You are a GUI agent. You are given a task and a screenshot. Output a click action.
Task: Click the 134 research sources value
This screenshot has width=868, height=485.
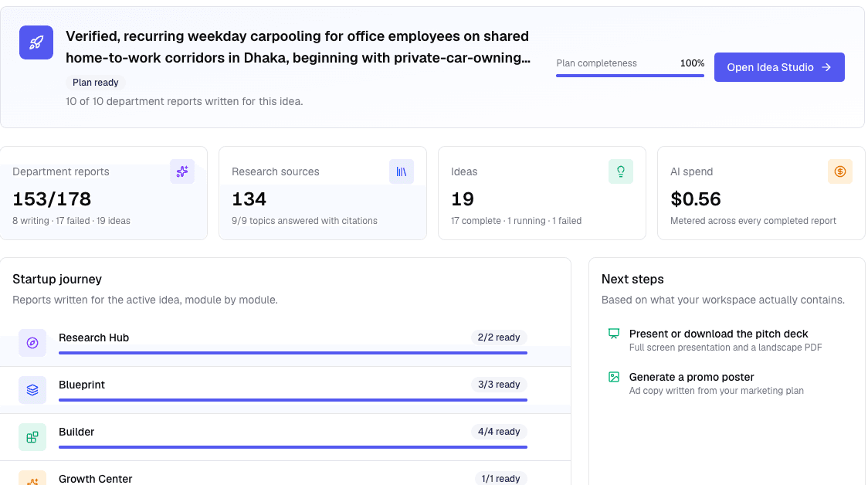pyautogui.click(x=249, y=198)
